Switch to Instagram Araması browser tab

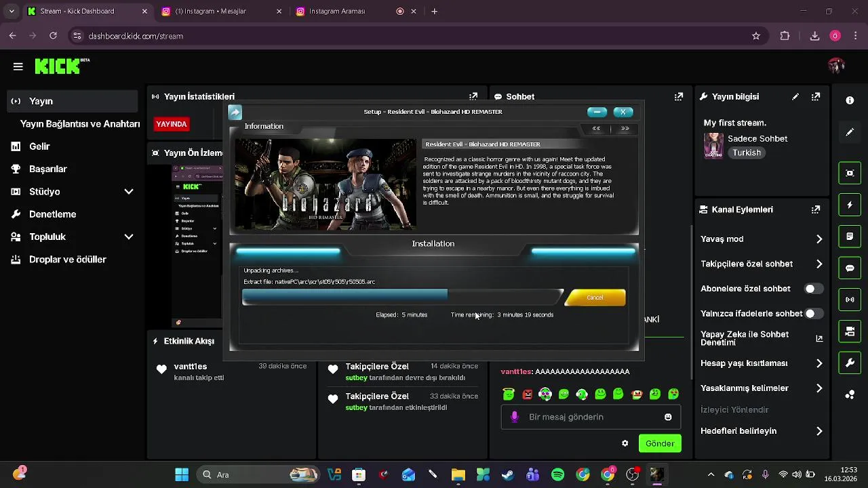click(355, 12)
